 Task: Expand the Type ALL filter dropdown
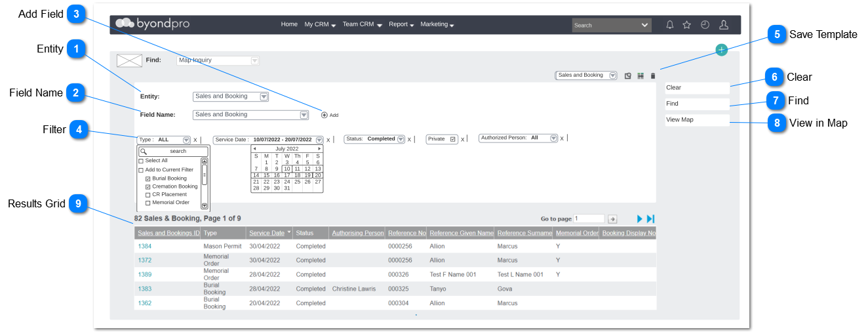pos(186,140)
